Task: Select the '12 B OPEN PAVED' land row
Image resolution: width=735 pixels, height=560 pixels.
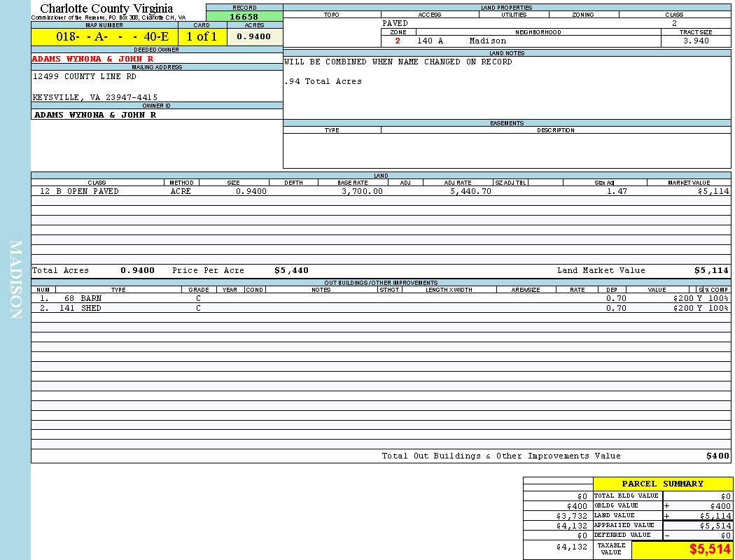Action: tap(79, 191)
